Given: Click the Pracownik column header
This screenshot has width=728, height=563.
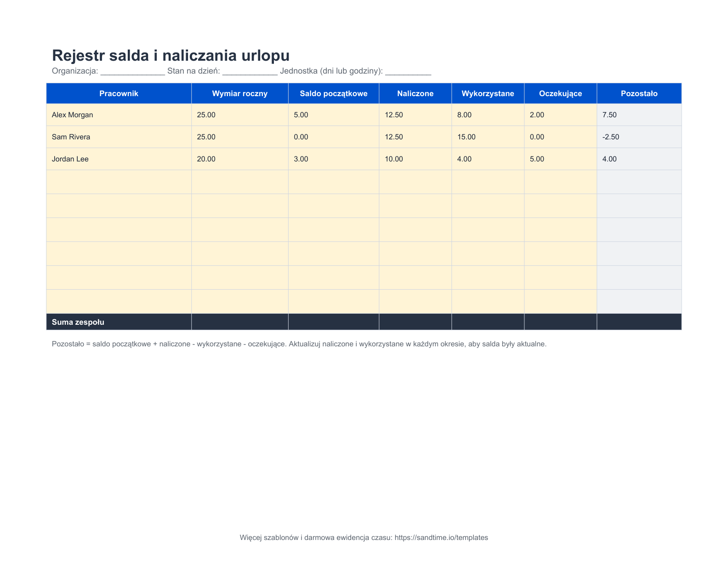Looking at the screenshot, I should pos(119,93).
